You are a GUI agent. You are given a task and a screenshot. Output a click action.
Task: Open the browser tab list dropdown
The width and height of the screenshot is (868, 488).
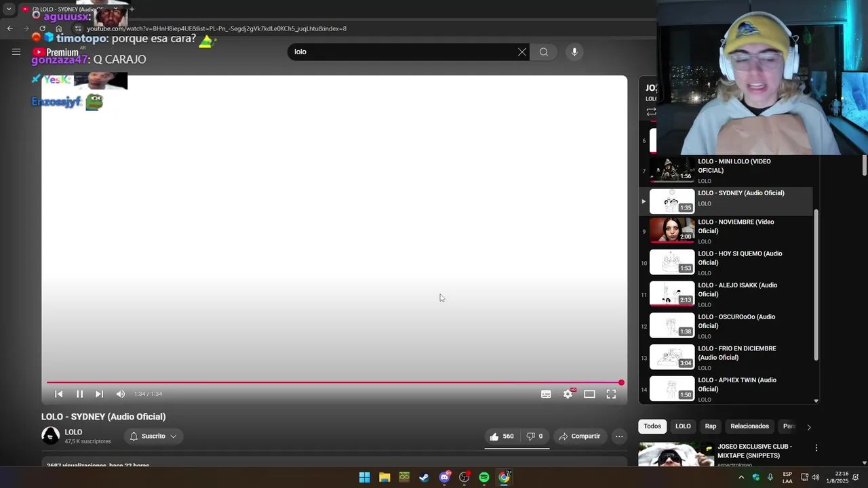pyautogui.click(x=8, y=9)
